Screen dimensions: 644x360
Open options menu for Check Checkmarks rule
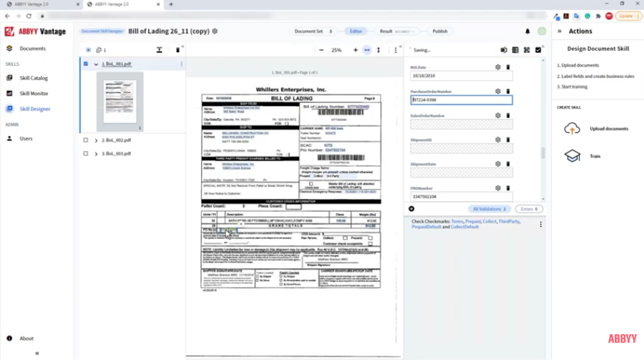click(x=540, y=225)
